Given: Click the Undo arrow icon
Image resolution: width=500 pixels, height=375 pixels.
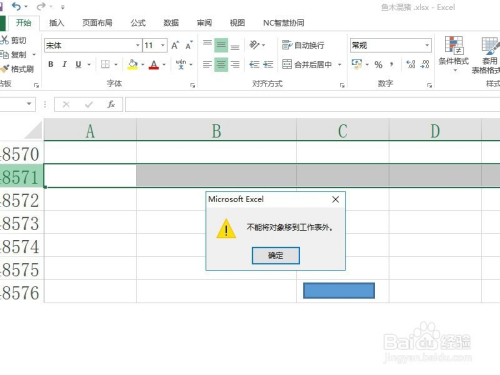Looking at the screenshot, I should click(x=16, y=6).
